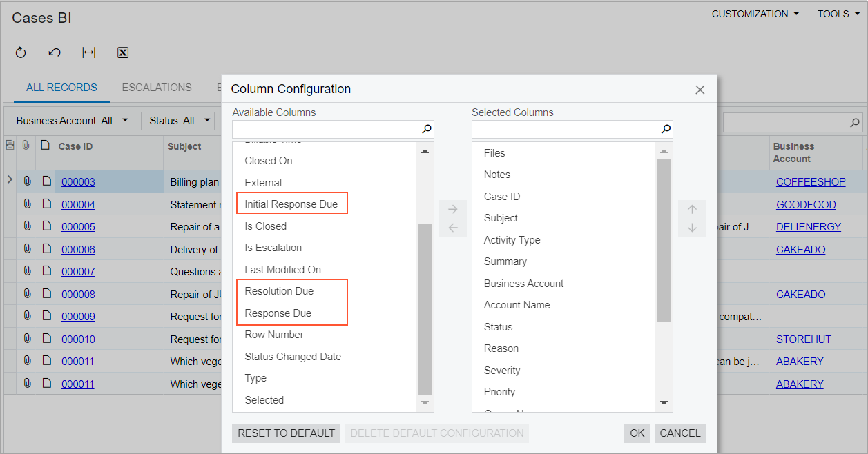Close the Column Configuration dialog
The width and height of the screenshot is (868, 454).
point(700,90)
